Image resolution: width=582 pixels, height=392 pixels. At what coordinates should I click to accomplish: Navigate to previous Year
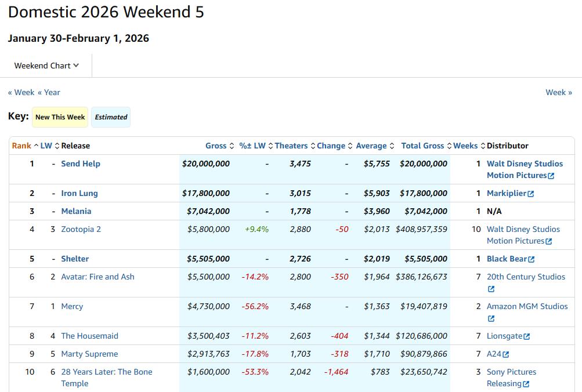(49, 92)
